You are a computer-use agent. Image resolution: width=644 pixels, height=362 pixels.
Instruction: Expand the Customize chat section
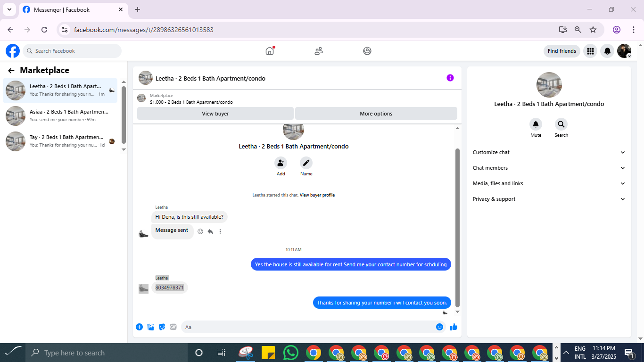pyautogui.click(x=549, y=153)
